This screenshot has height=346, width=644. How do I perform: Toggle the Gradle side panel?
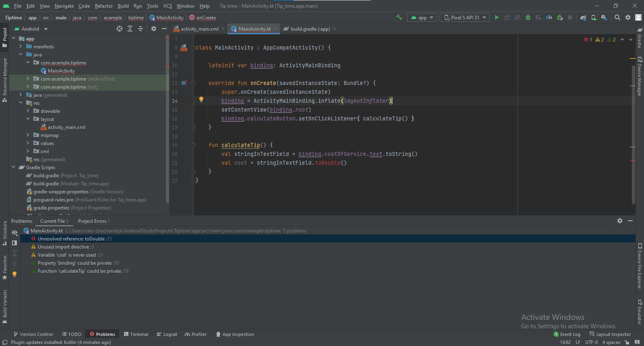640,37
